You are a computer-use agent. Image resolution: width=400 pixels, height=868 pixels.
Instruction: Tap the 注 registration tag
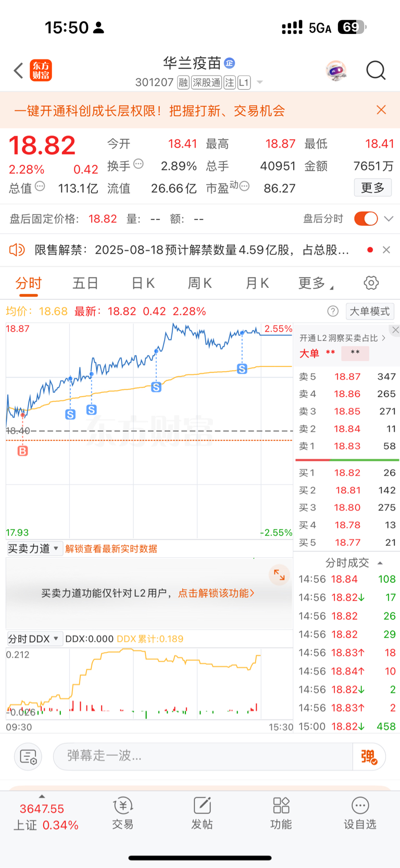(x=230, y=82)
